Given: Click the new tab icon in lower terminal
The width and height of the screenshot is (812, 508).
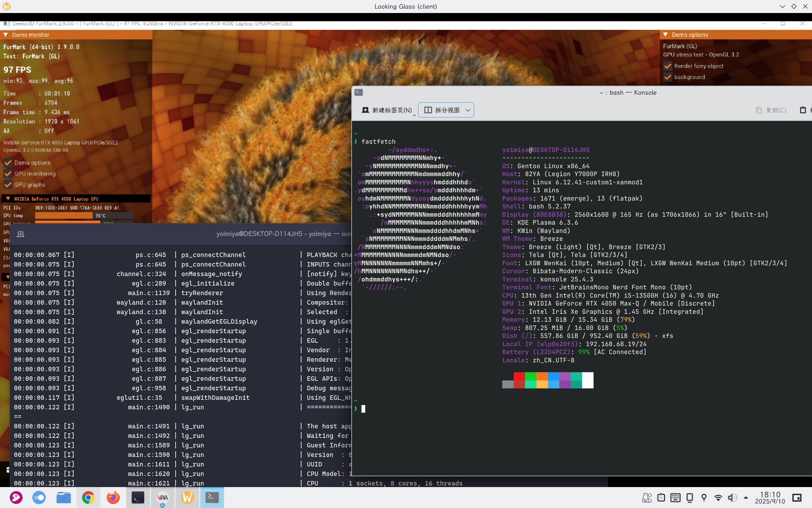Looking at the screenshot, I should coord(21,234).
